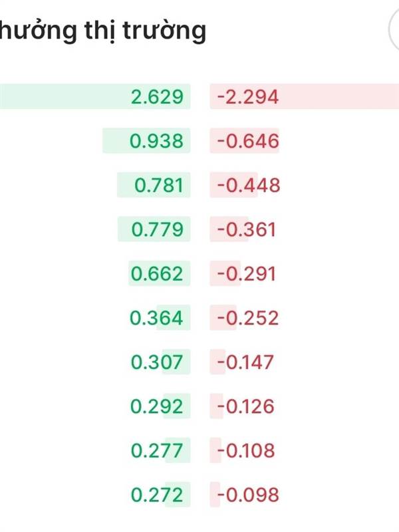The height and width of the screenshot is (532, 399).
Task: Open the 0.779 positive entry
Action: (154, 229)
